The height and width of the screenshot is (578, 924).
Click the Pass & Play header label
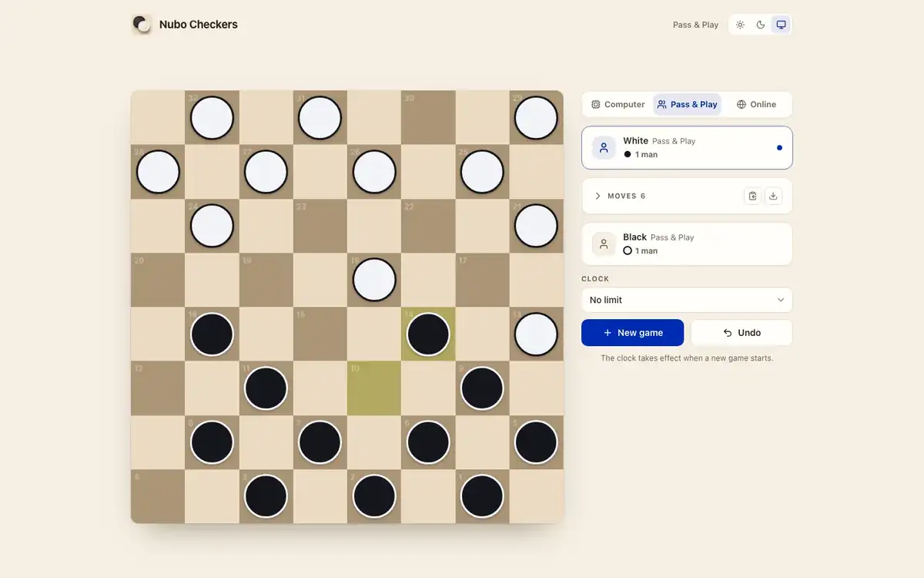695,25
